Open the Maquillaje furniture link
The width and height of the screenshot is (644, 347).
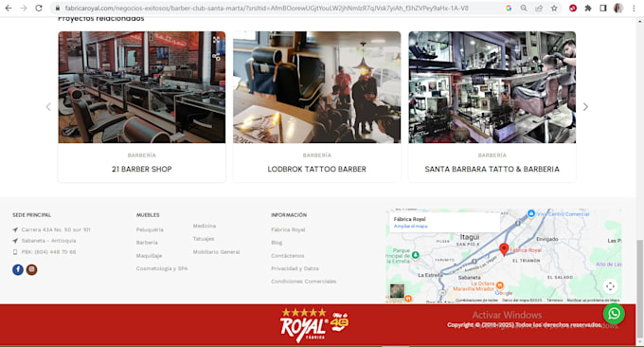point(149,256)
